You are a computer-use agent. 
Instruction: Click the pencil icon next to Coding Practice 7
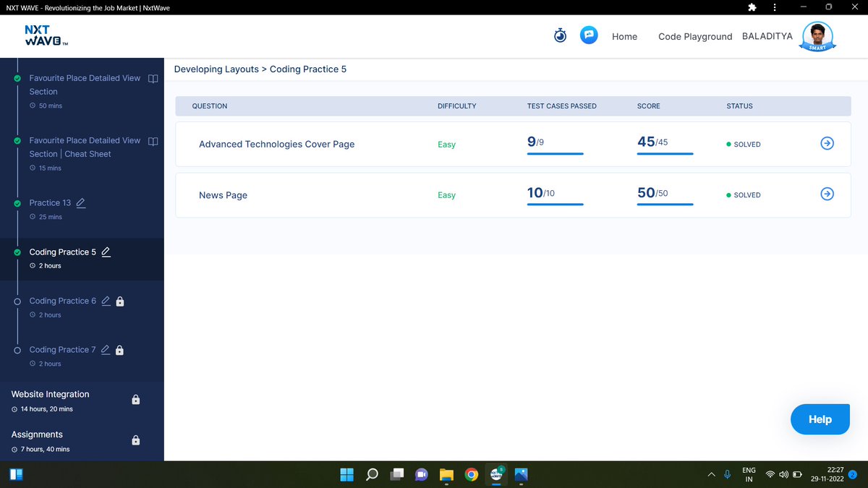[x=106, y=350]
